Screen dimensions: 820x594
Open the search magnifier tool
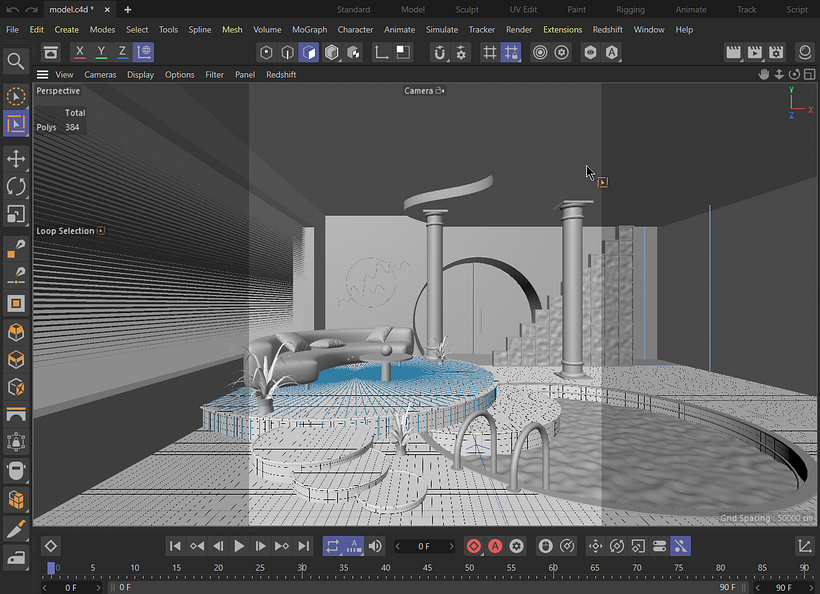point(16,62)
